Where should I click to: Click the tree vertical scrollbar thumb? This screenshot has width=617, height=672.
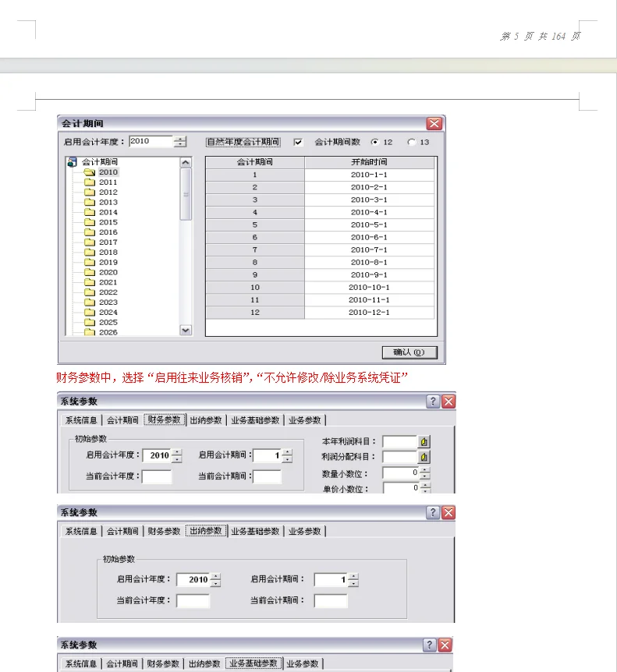click(x=186, y=194)
